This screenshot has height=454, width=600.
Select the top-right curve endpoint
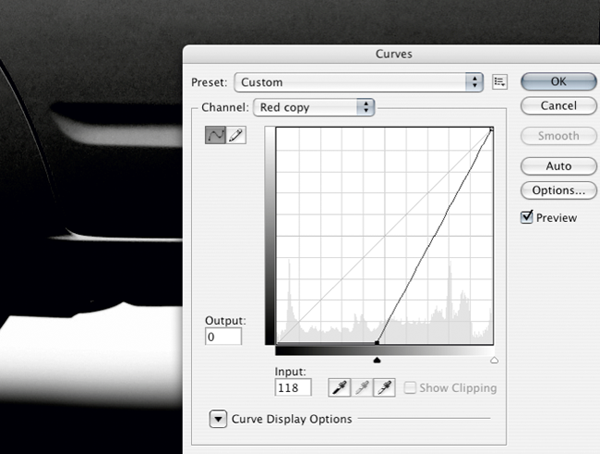[x=492, y=130]
